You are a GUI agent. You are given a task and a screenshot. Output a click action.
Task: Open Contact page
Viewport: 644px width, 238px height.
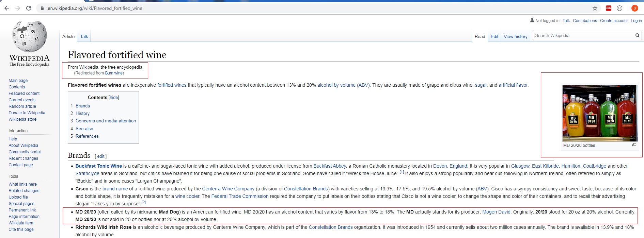(21, 165)
